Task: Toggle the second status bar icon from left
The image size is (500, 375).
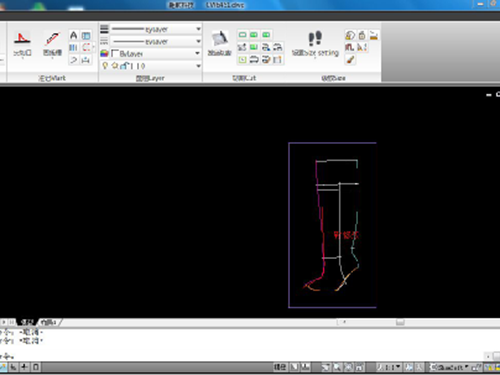Action: click(13, 367)
